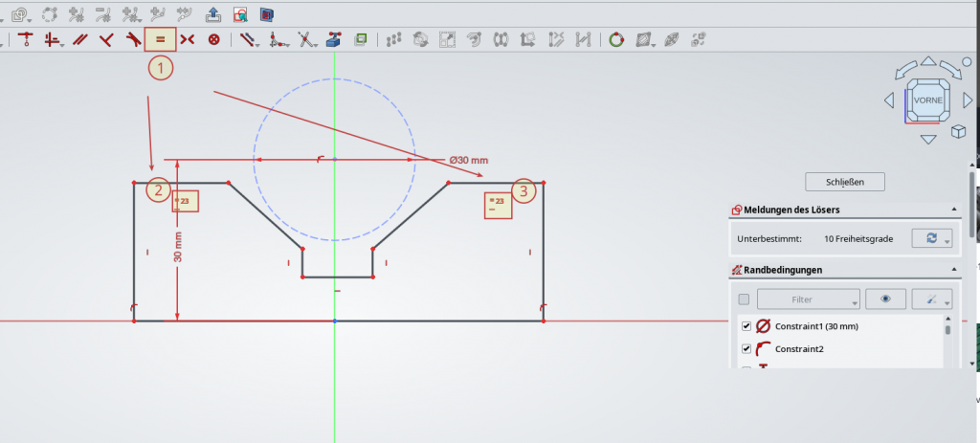Choose the Parallel constraint tool
980x443 pixels.
(80, 39)
